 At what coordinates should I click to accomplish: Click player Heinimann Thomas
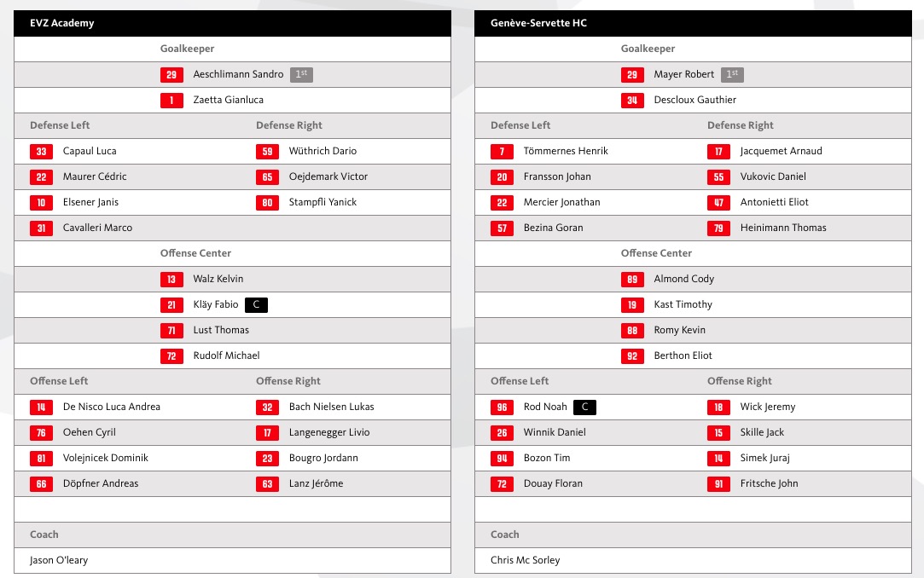[783, 228]
